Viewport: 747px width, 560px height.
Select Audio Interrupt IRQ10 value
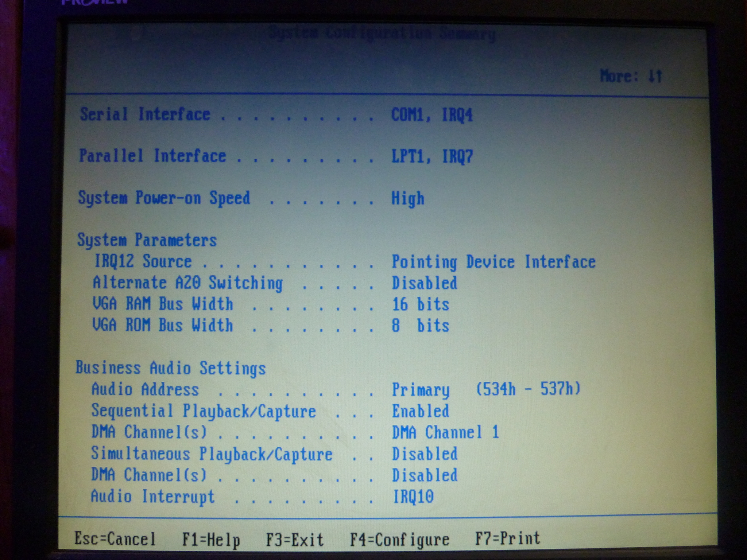[x=413, y=497]
